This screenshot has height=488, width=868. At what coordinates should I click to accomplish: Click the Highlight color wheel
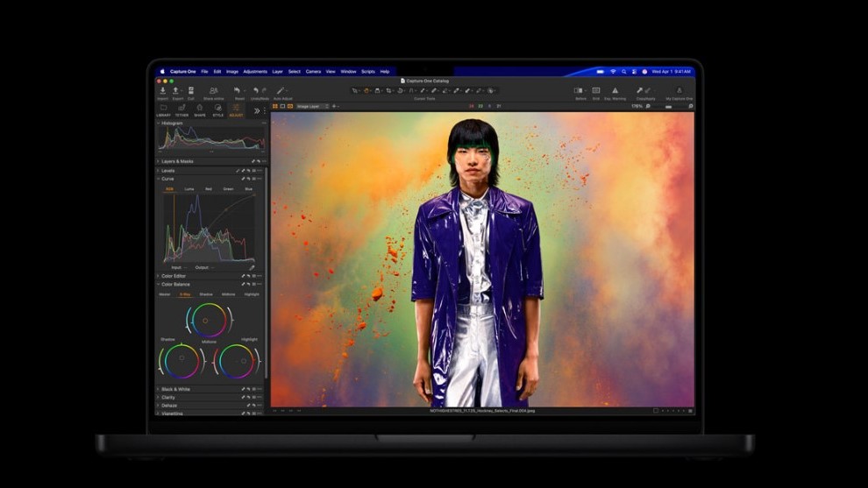tap(237, 361)
